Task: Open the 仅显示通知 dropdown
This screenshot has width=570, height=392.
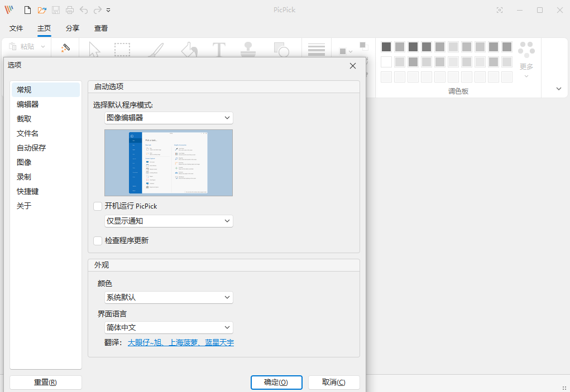Action: (169, 221)
